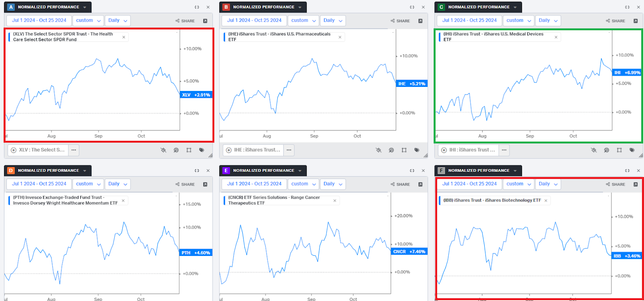The height and width of the screenshot is (301, 644).
Task: Click the reset zoom icon under IHI chart
Action: (607, 150)
